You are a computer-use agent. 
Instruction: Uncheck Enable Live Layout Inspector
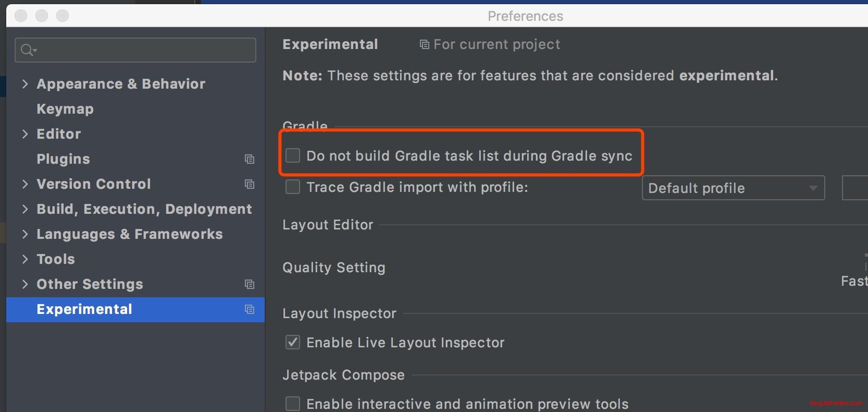(293, 342)
